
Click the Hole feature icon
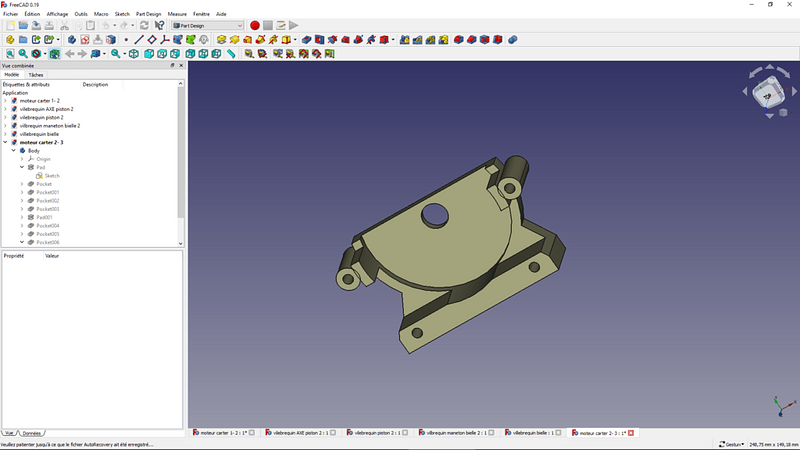319,40
